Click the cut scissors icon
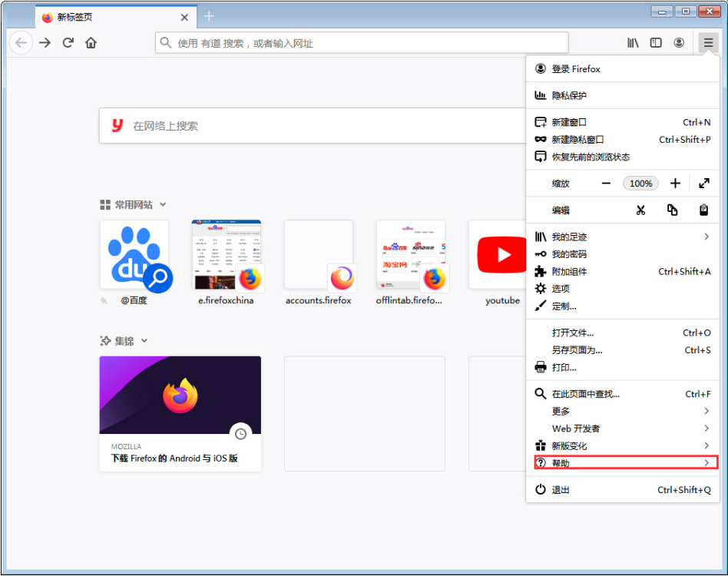This screenshot has height=576, width=728. click(640, 210)
